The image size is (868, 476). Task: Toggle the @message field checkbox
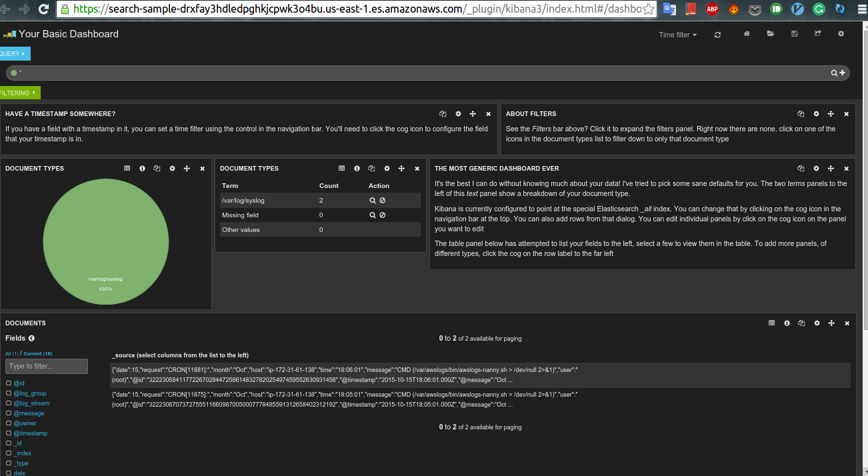tap(9, 413)
